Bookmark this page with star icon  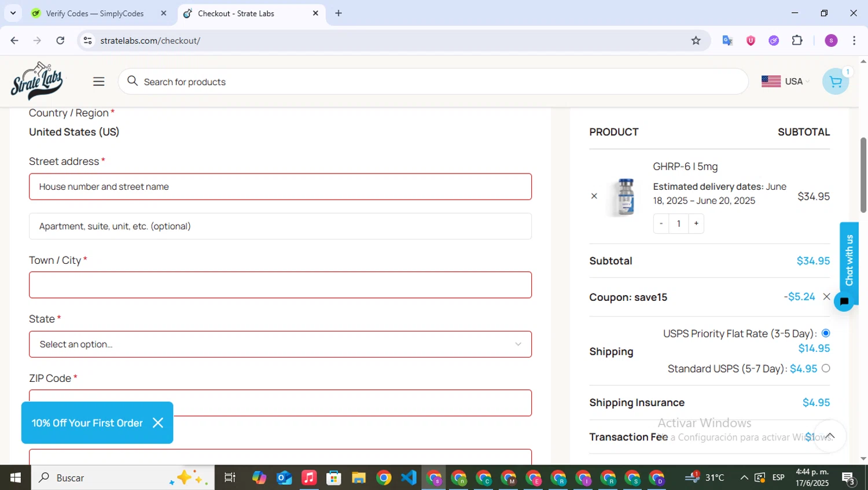(696, 40)
